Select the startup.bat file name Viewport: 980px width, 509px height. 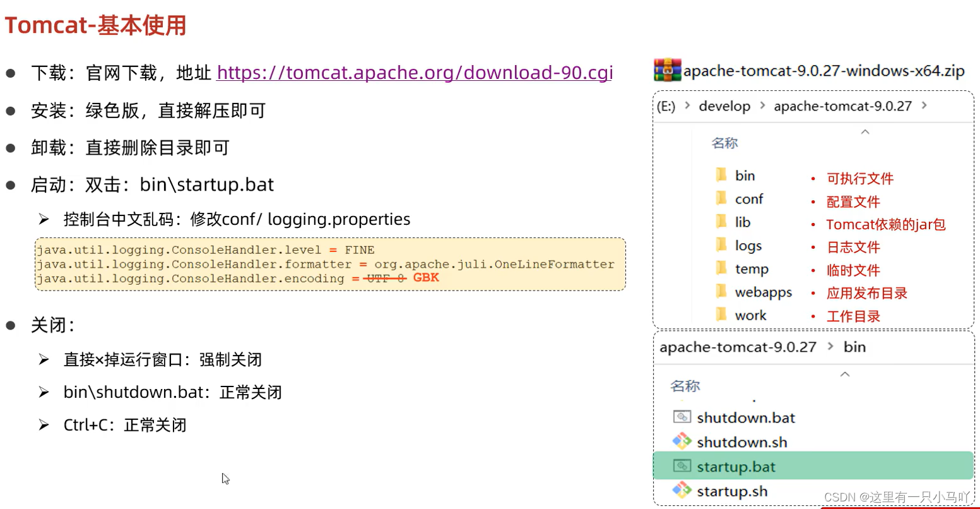pyautogui.click(x=736, y=467)
